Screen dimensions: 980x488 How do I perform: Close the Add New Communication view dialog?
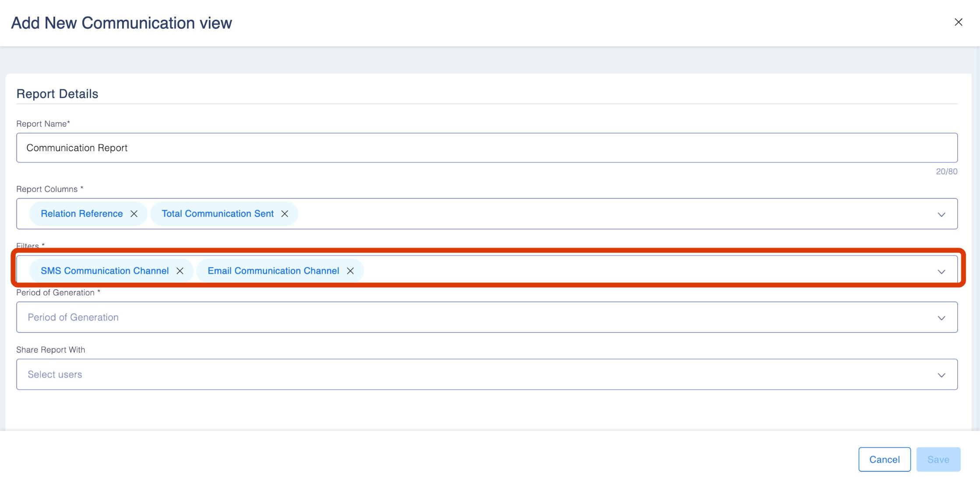pos(958,22)
